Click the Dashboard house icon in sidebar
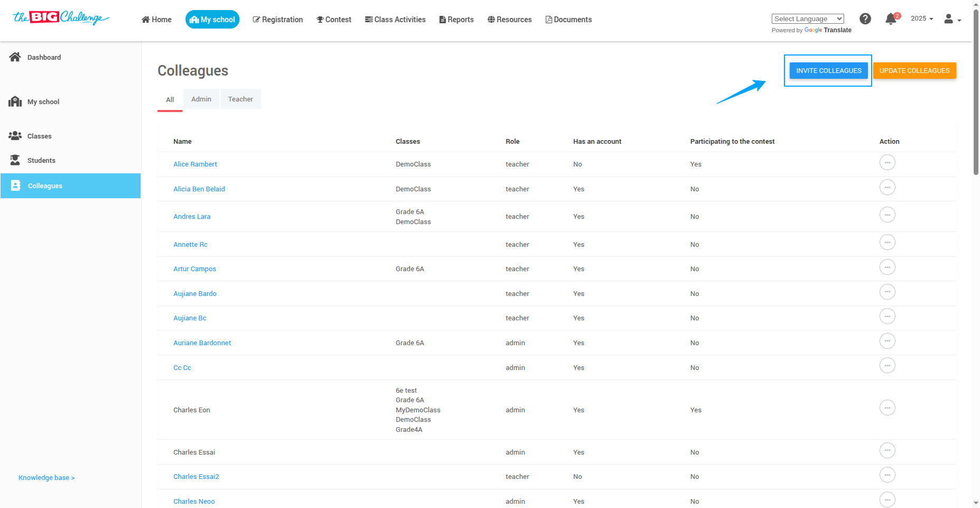 15,57
